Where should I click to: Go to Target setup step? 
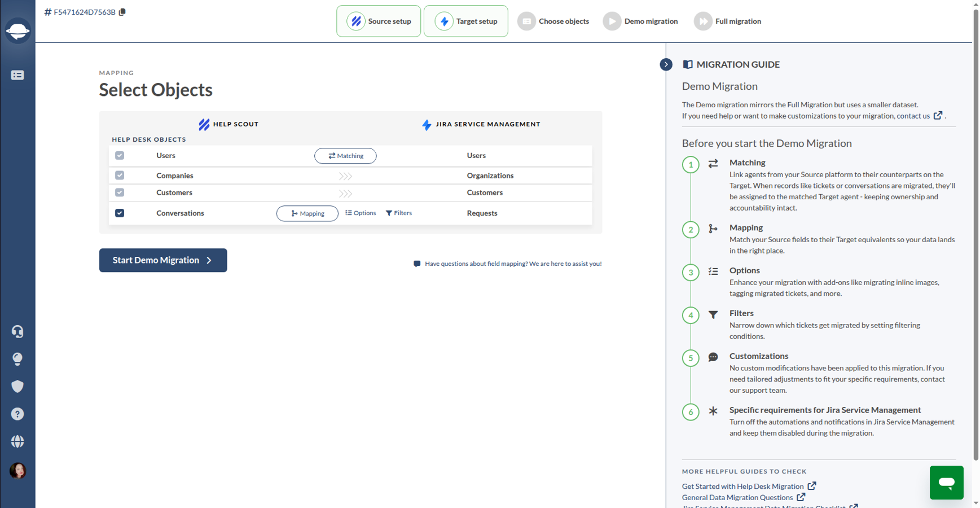(x=465, y=21)
